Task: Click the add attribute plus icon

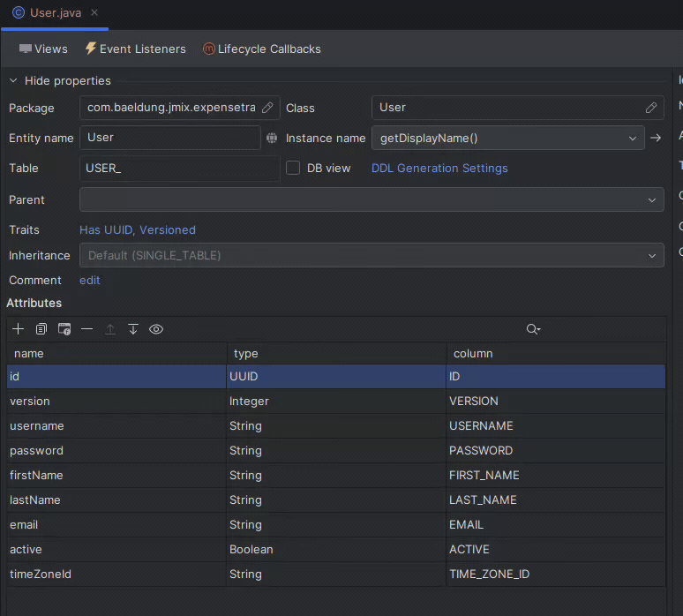Action: [19, 329]
